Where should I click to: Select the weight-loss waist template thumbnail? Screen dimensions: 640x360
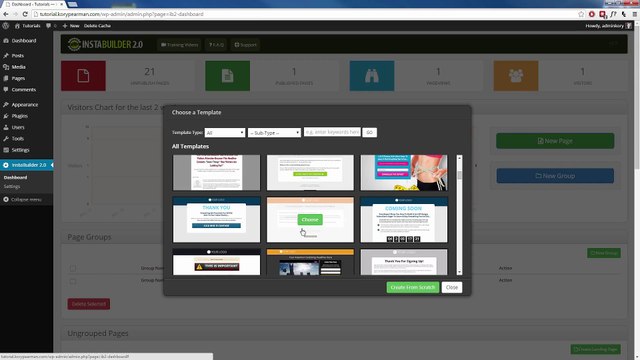tap(404, 172)
